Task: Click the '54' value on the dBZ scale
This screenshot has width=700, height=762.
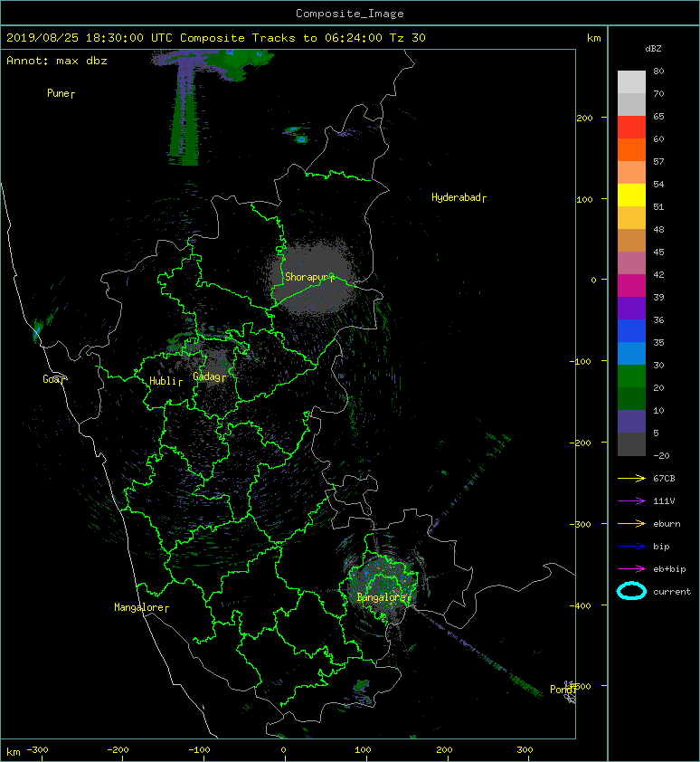Action: [658, 185]
